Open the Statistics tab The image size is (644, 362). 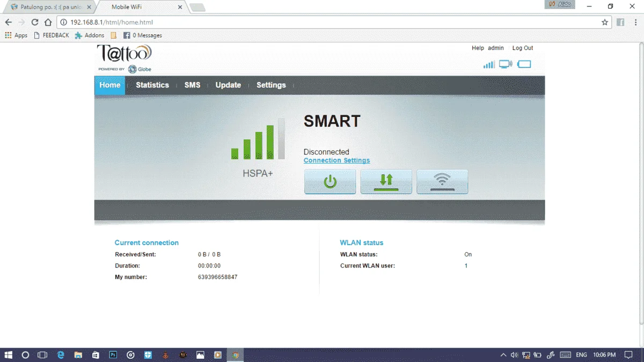pos(152,85)
